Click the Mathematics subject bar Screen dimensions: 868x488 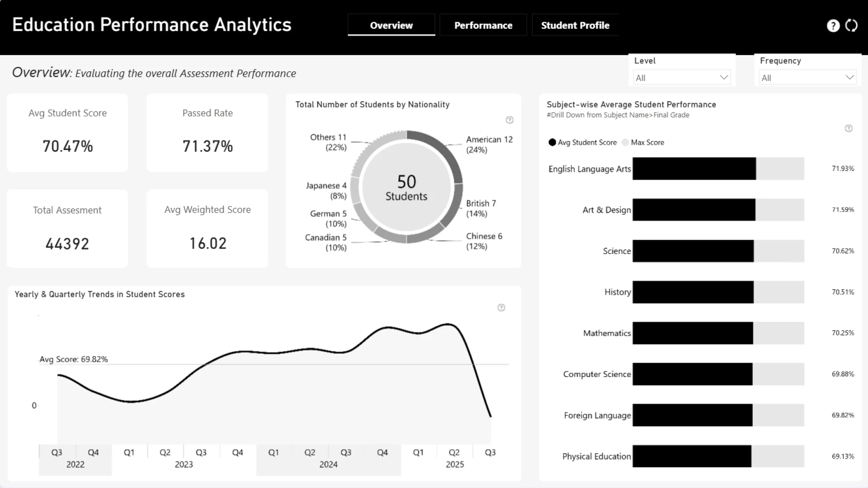tap(693, 333)
